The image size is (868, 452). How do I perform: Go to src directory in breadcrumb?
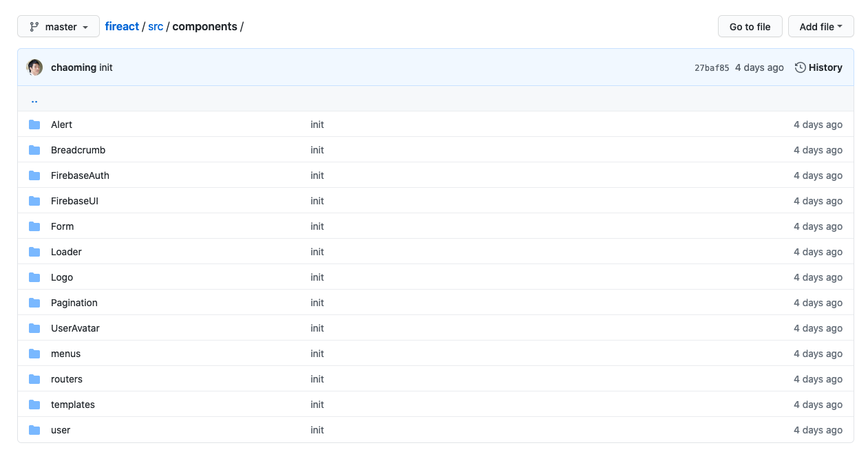(156, 27)
